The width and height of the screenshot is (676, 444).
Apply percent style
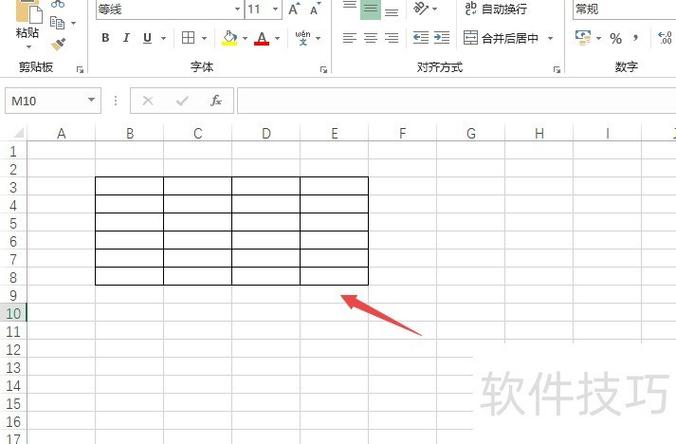pos(616,39)
